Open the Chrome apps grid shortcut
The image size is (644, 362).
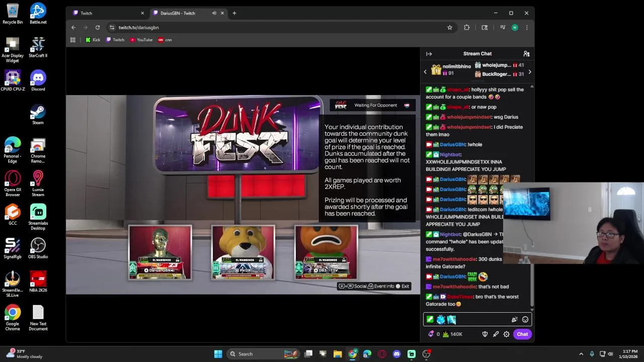73,40
